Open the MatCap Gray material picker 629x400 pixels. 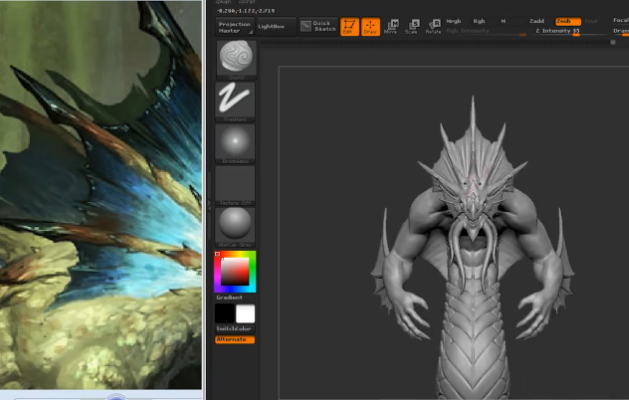tap(235, 227)
